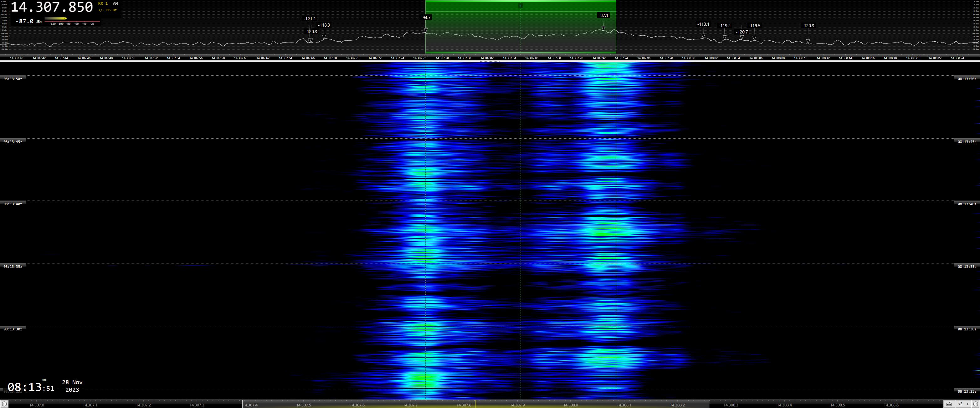Image resolution: width=980 pixels, height=408 pixels.
Task: Click the rewind scroll-left button
Action: [x=4, y=404]
